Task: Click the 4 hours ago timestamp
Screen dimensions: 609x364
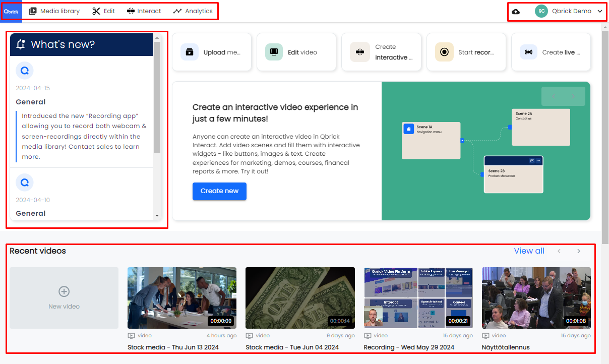Action: point(221,335)
